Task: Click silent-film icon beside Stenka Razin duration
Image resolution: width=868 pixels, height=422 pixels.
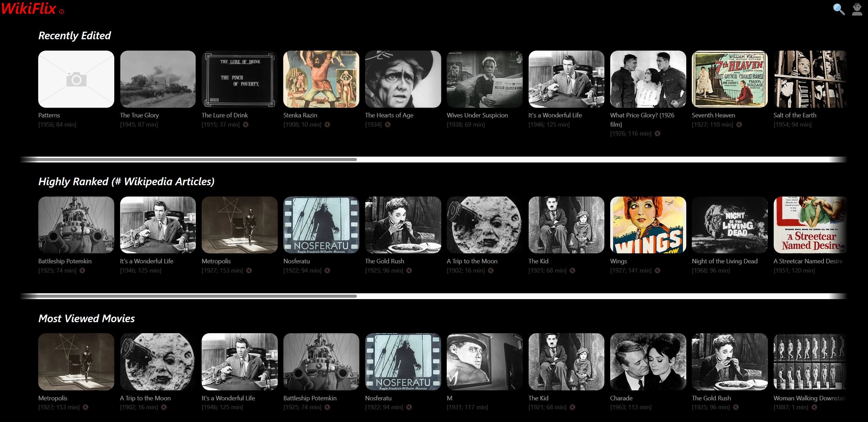Action: [327, 125]
